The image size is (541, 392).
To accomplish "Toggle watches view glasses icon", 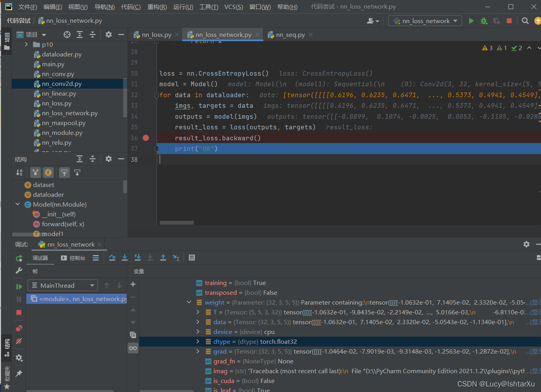I will pyautogui.click(x=133, y=348).
